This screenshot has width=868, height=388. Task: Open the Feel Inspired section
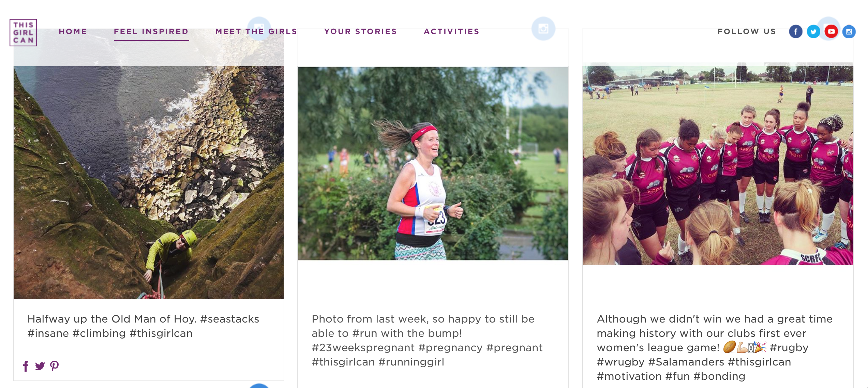coord(151,31)
